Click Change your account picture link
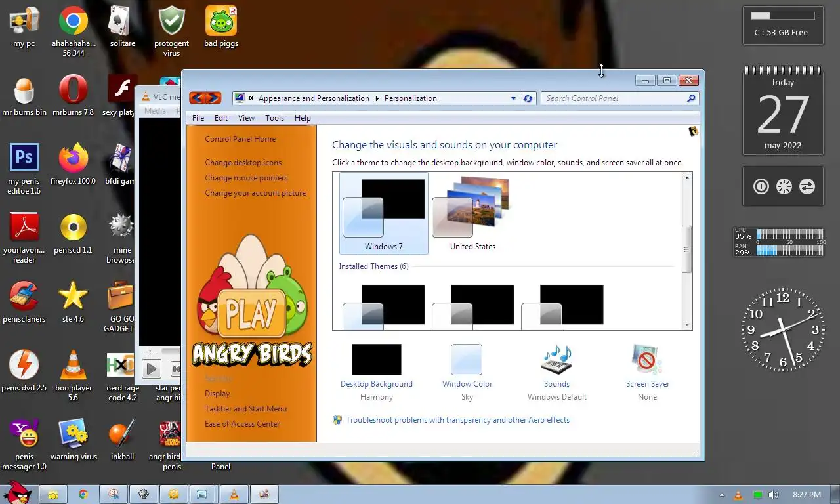This screenshot has width=840, height=504. coord(255,193)
